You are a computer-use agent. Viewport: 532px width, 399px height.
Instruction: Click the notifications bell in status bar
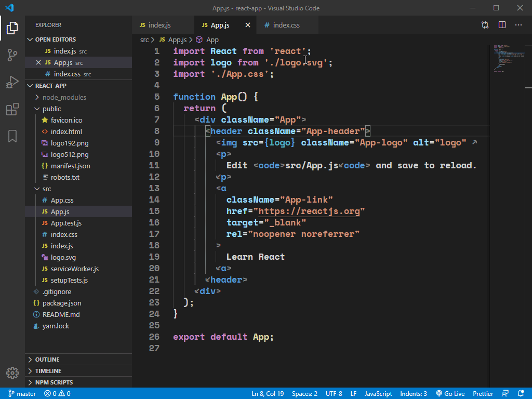pos(522,394)
